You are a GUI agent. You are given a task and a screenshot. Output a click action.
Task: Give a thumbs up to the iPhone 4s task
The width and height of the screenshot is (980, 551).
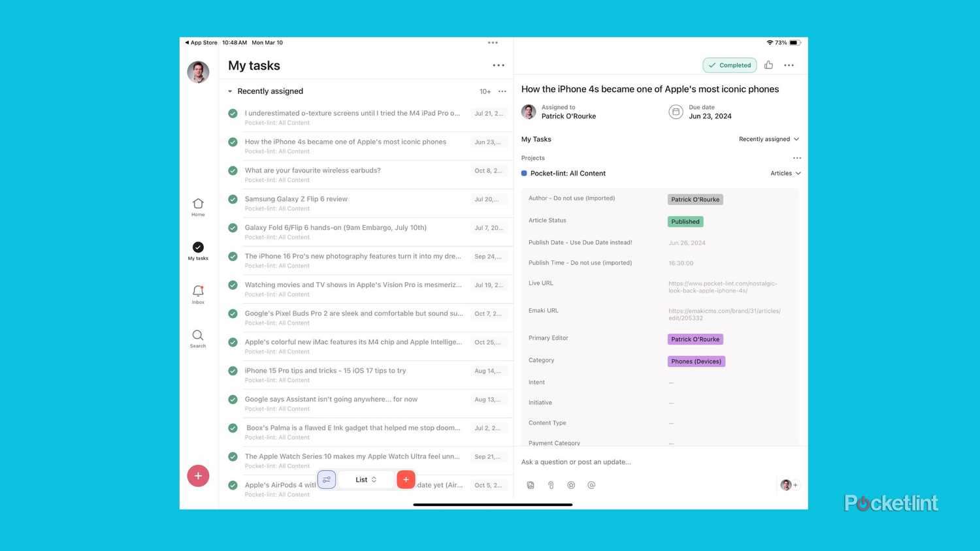tap(768, 65)
